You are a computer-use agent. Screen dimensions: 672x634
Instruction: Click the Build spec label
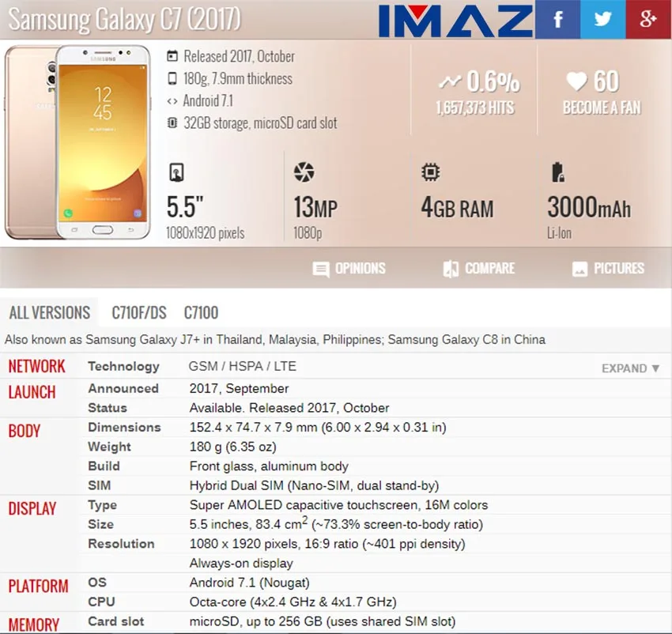(x=104, y=466)
